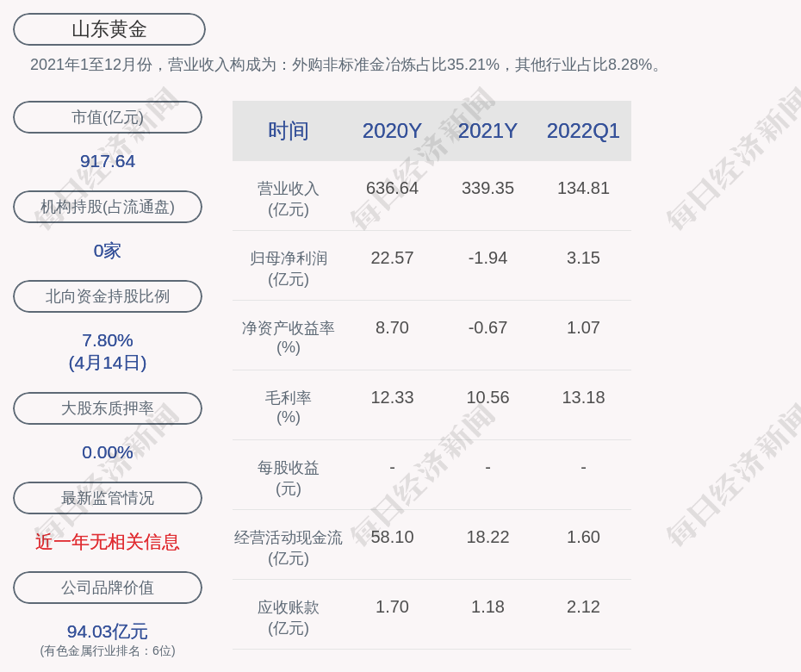Click receivables value 1.18
Screen dimensions: 801x672
pos(487,607)
